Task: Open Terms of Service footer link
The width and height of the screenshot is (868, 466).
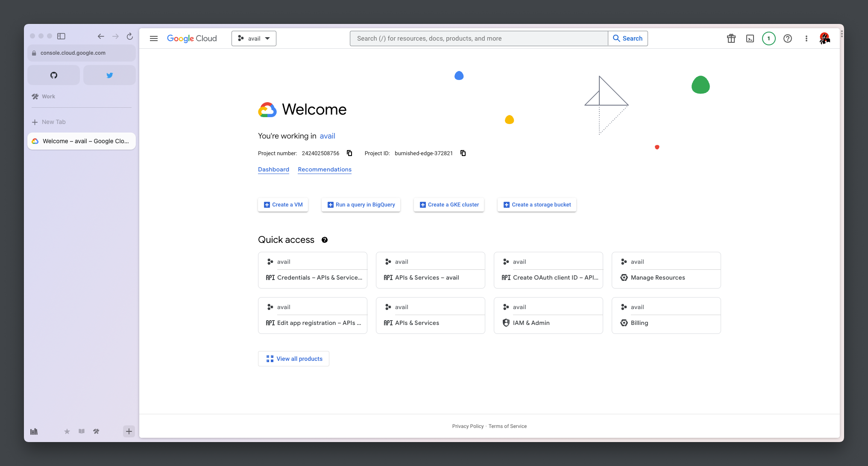Action: pyautogui.click(x=507, y=426)
